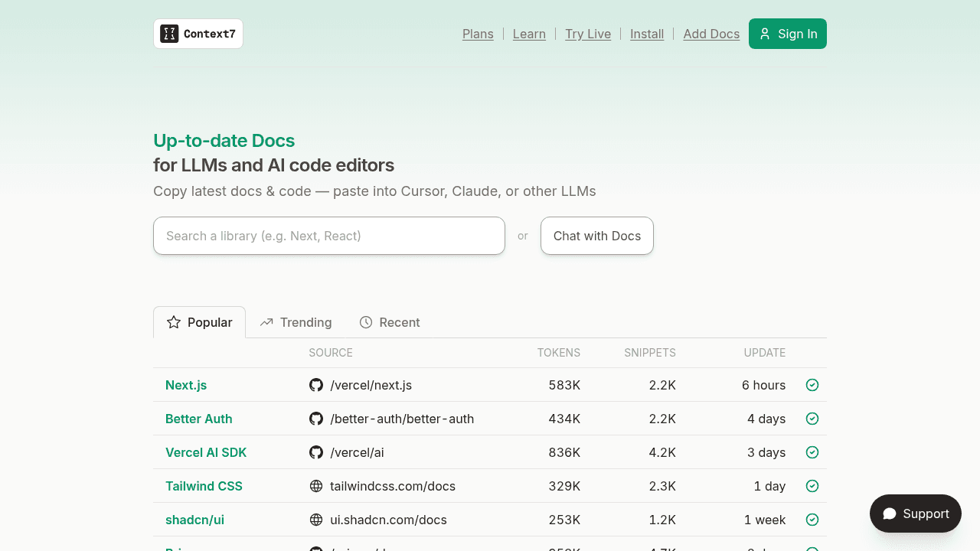Click the clock icon beside Recent
The width and height of the screenshot is (980, 551).
pos(365,322)
